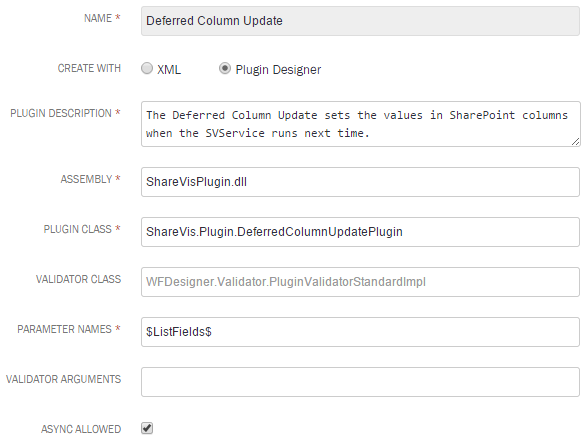The height and width of the screenshot is (440, 586).
Task: Choose the Plugin Designer radio option
Action: click(x=225, y=68)
